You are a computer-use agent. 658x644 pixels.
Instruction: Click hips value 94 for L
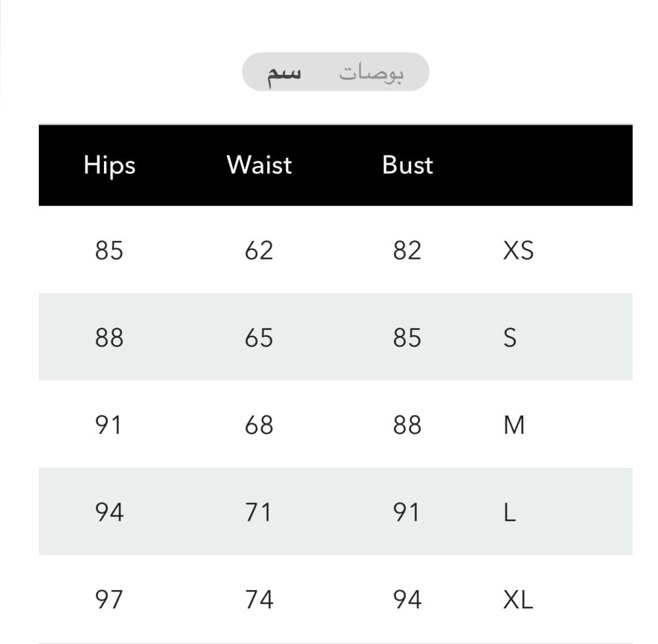tap(109, 512)
